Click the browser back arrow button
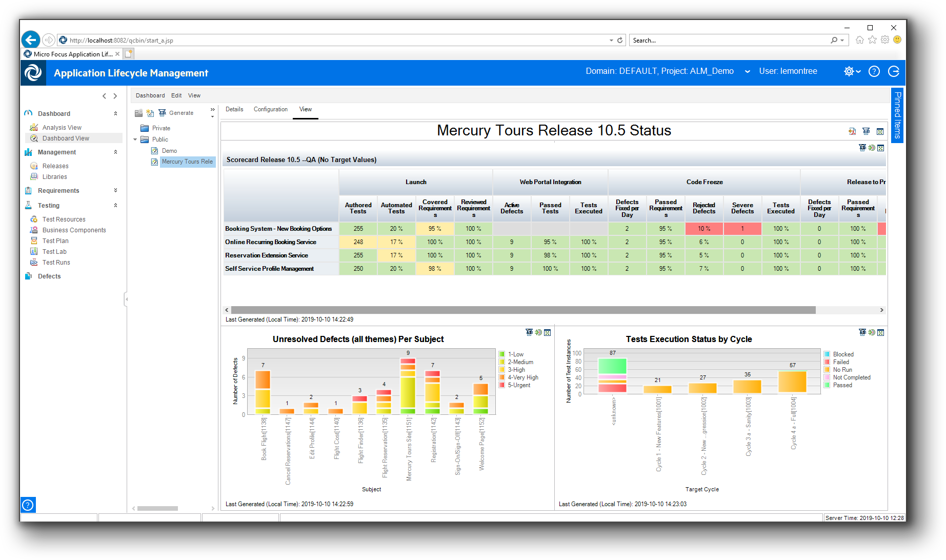This screenshot has width=946, height=560. 31,39
